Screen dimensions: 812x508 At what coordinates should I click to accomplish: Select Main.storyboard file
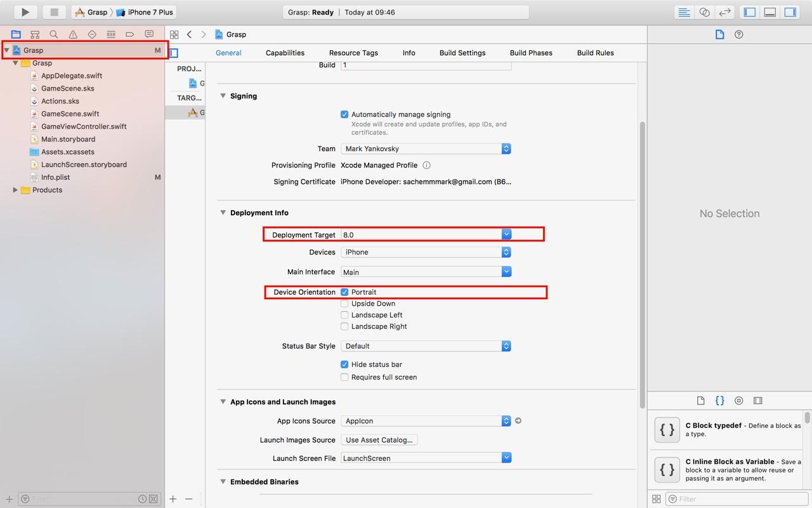tap(68, 139)
